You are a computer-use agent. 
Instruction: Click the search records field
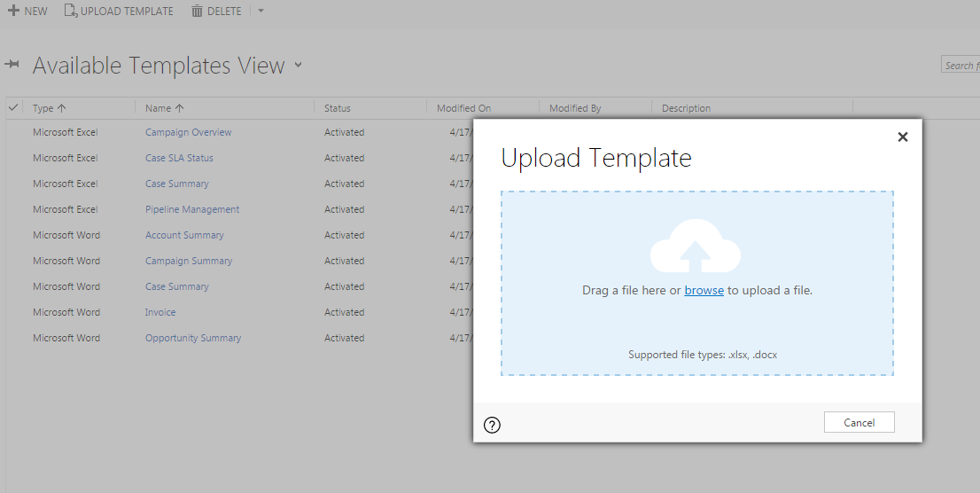click(x=961, y=65)
